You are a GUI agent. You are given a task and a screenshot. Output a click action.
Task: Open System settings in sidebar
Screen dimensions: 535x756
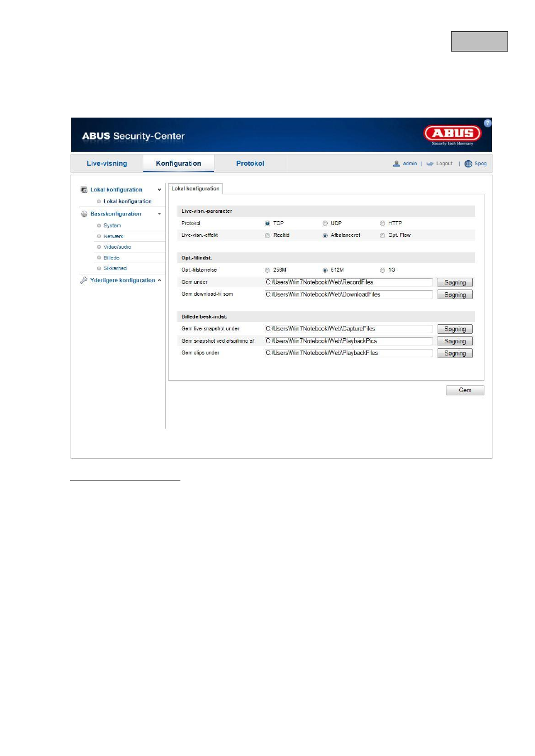tap(112, 226)
